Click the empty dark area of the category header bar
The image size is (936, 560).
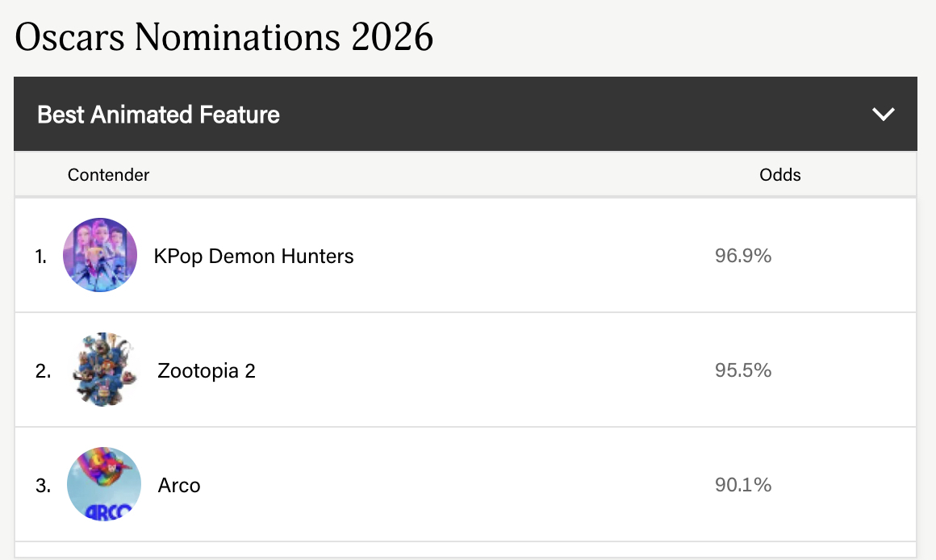565,115
